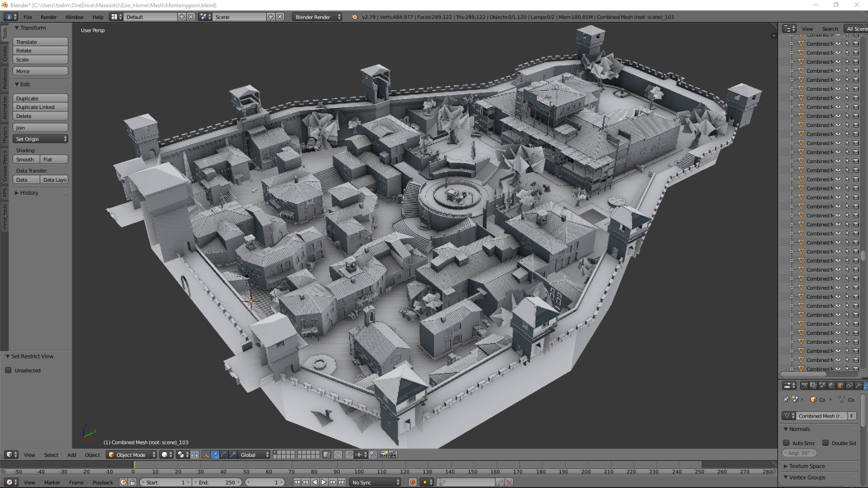
Task: Open the Info editor type selector icon
Action: 11,17
